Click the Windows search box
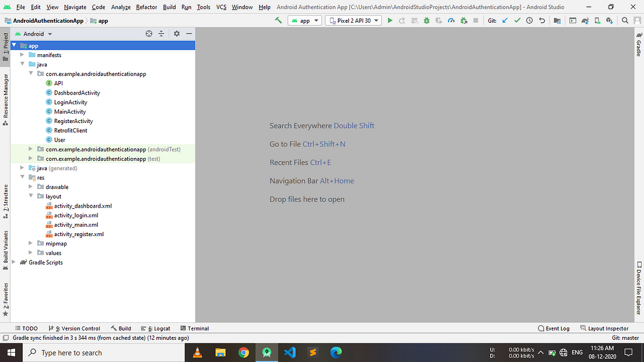Screen dimensions: 644x362 tap(104, 353)
